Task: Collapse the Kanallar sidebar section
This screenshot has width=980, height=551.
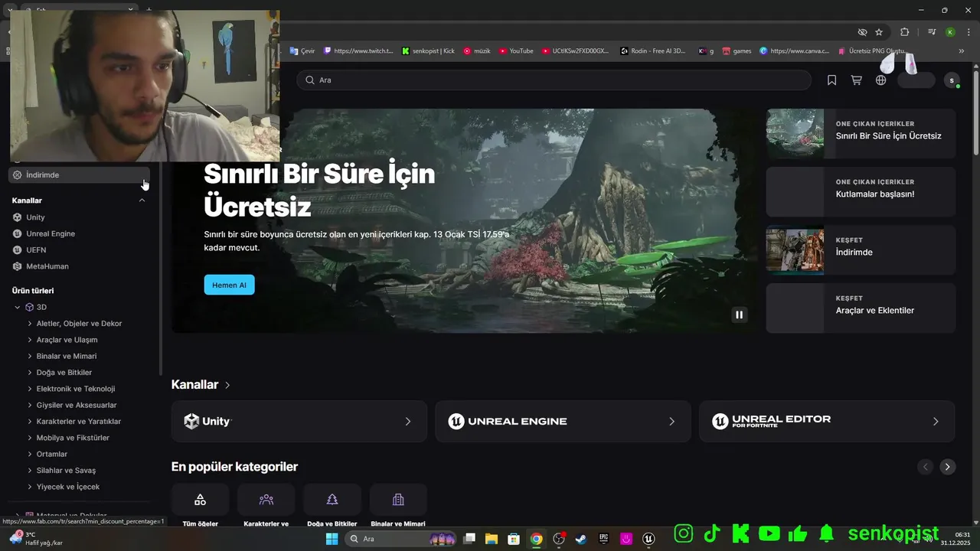Action: click(x=142, y=201)
